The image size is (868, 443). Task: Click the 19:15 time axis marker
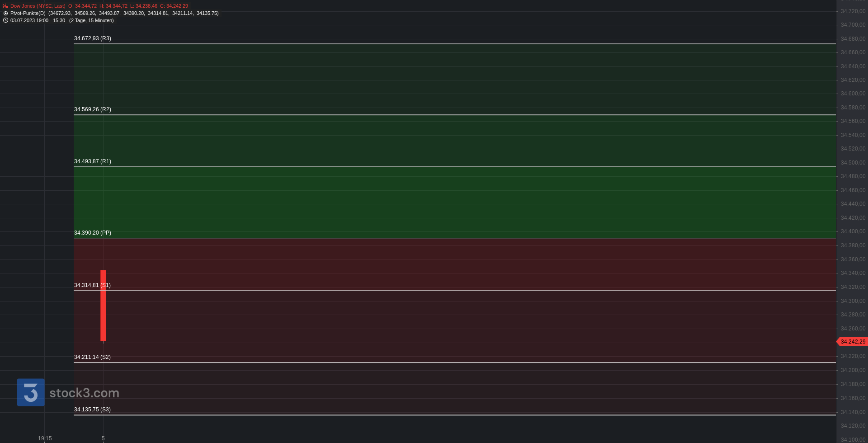click(45, 438)
